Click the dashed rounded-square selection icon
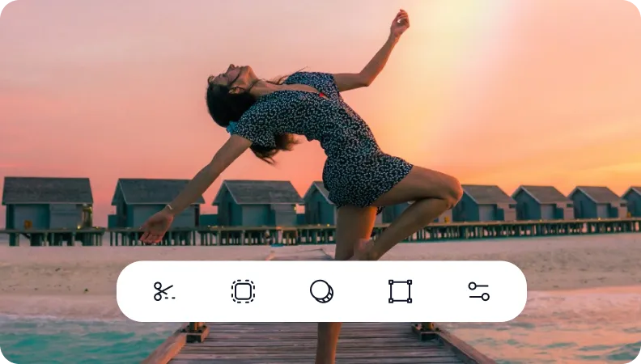641x364 pixels. pyautogui.click(x=243, y=291)
